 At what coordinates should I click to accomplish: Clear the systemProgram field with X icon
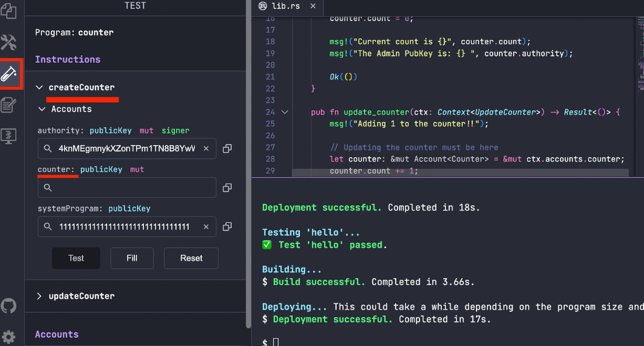206,227
